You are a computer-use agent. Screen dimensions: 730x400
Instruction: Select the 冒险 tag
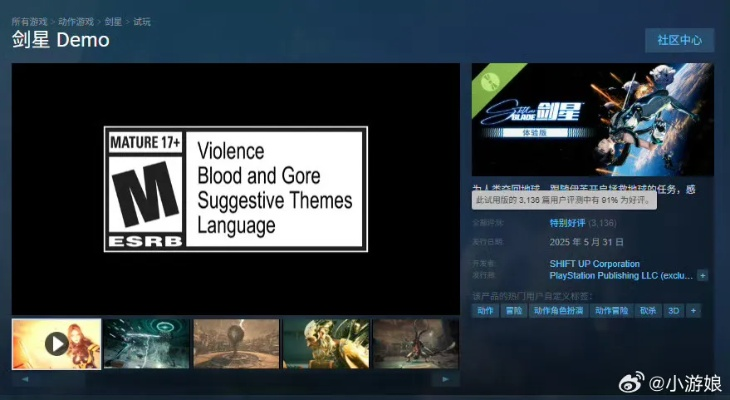(514, 311)
